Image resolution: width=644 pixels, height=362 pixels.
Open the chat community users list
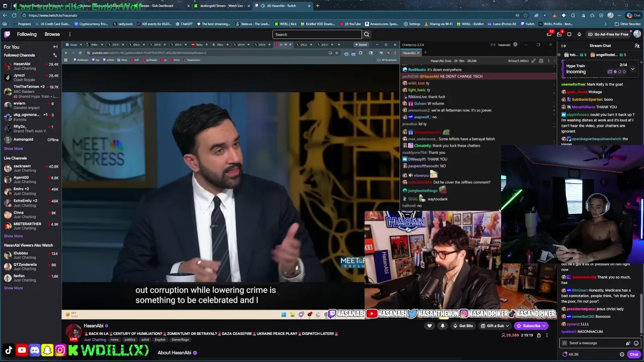point(637,46)
